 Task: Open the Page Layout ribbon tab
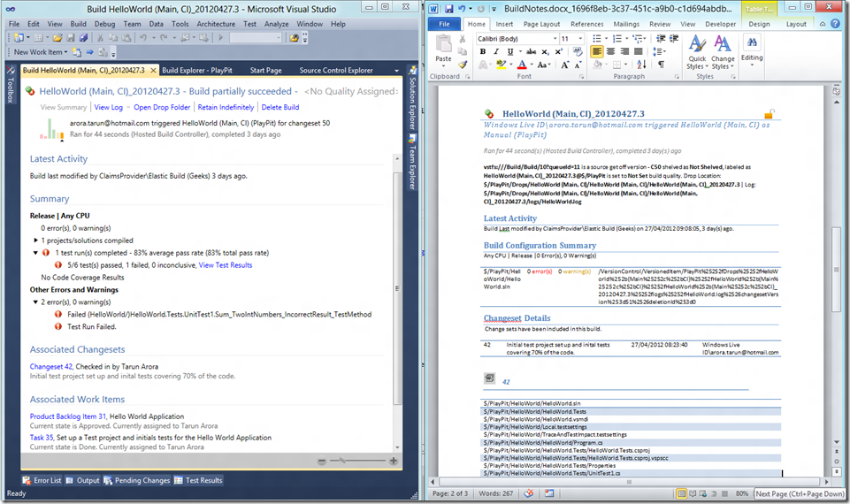click(x=541, y=24)
